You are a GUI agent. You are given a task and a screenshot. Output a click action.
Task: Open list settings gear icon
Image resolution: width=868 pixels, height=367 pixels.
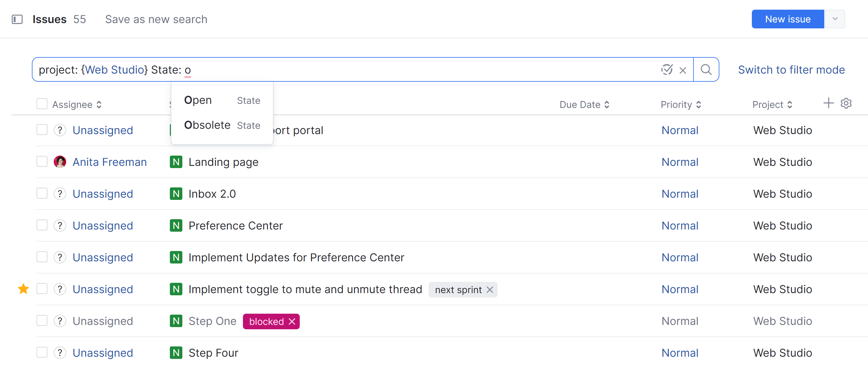(846, 103)
